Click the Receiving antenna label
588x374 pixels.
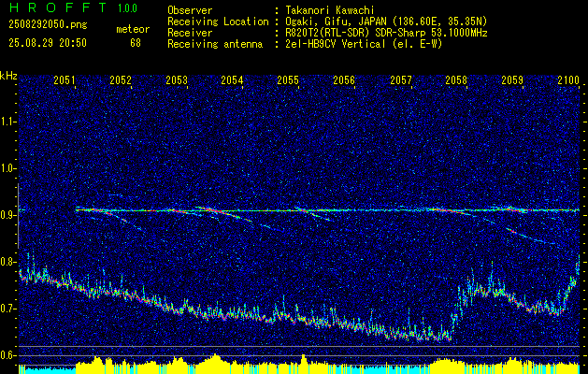click(x=215, y=44)
